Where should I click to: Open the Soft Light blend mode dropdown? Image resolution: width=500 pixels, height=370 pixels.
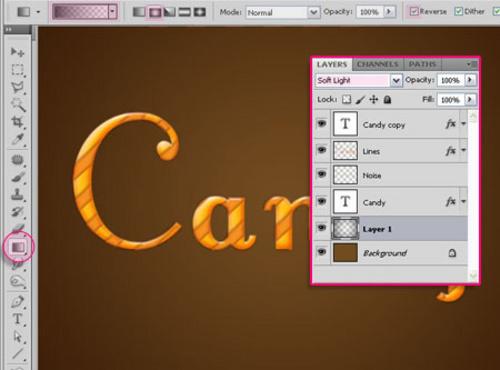(x=396, y=80)
